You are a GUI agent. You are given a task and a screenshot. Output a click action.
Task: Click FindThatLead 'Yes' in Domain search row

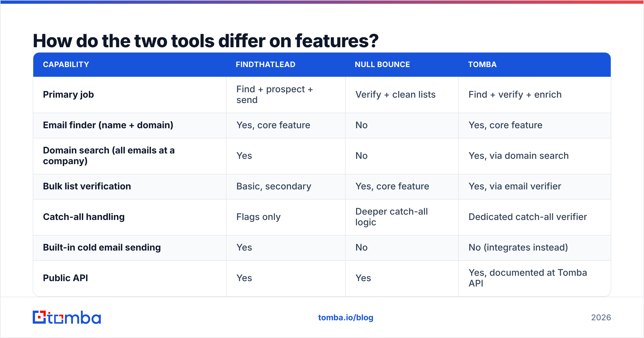click(244, 156)
